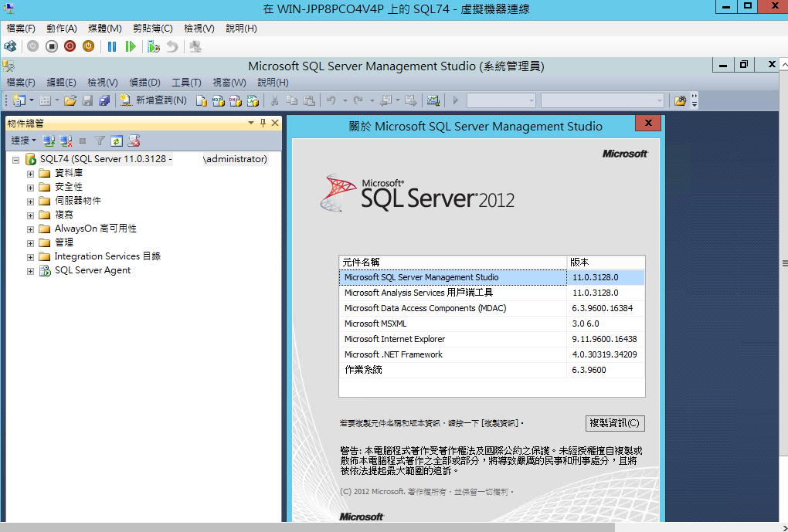Image resolution: width=788 pixels, height=532 pixels.
Task: Close the About SQL Server Management Studio dialog
Action: tap(648, 123)
